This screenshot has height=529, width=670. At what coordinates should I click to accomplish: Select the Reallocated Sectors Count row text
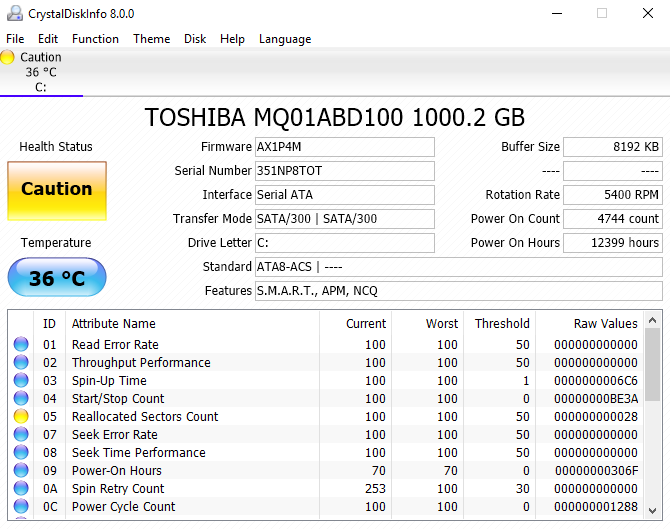[x=145, y=416]
